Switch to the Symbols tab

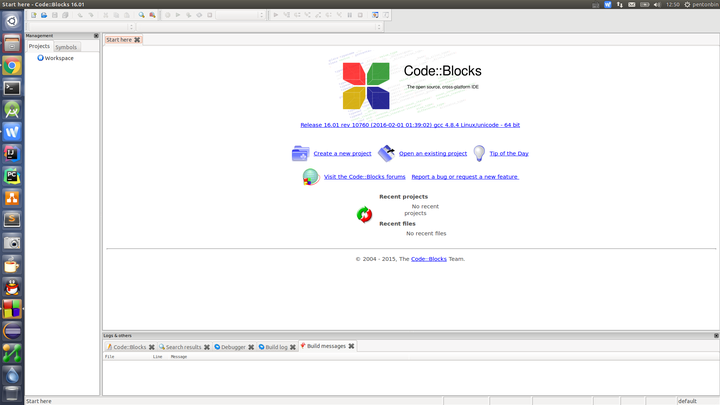click(66, 47)
